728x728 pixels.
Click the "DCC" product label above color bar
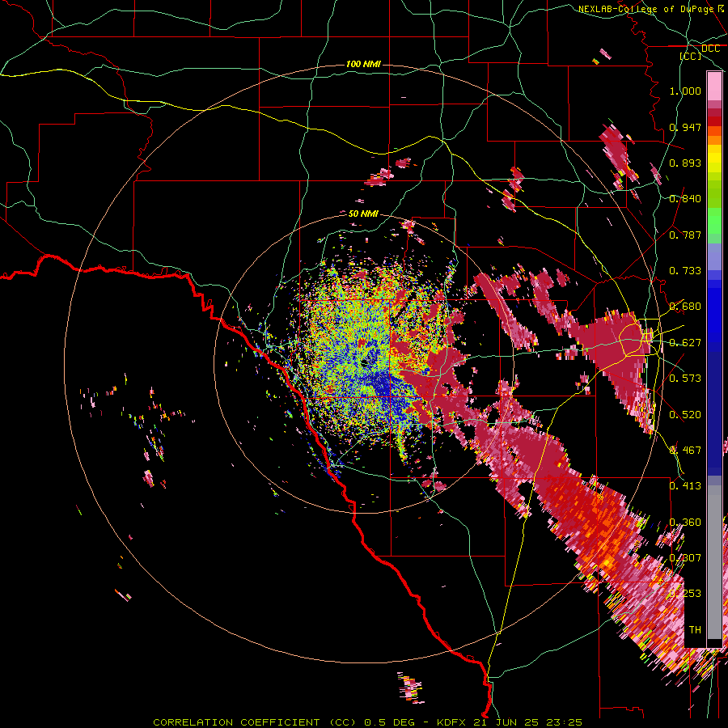(710, 49)
